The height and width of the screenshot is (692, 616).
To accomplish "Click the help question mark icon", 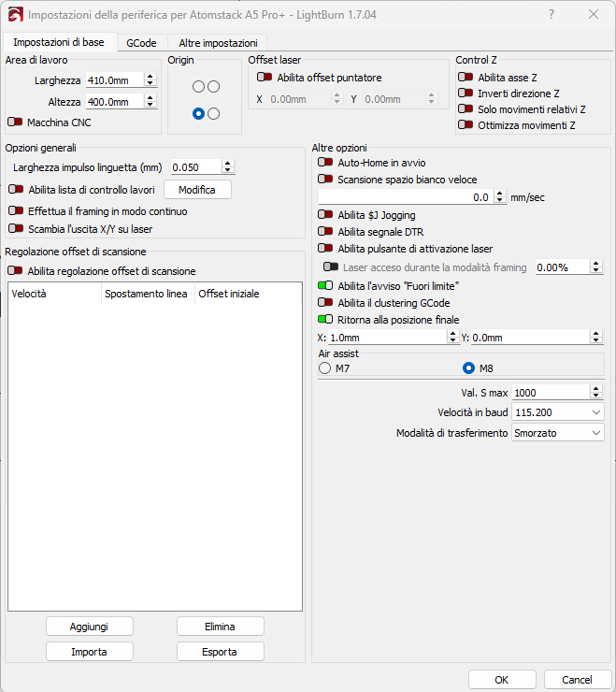I will [x=551, y=15].
